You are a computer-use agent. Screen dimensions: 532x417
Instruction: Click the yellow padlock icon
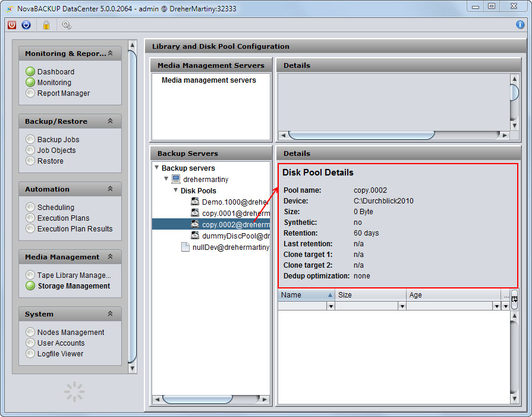click(46, 25)
